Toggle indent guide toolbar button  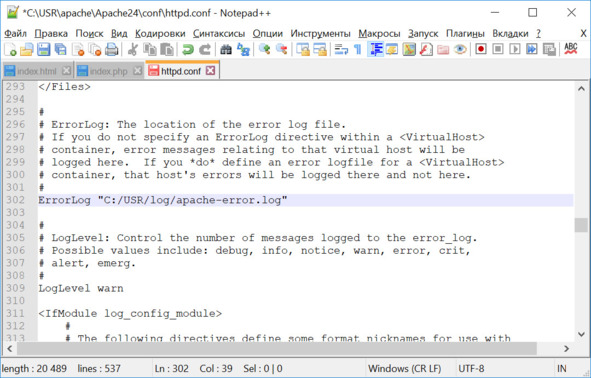click(375, 49)
